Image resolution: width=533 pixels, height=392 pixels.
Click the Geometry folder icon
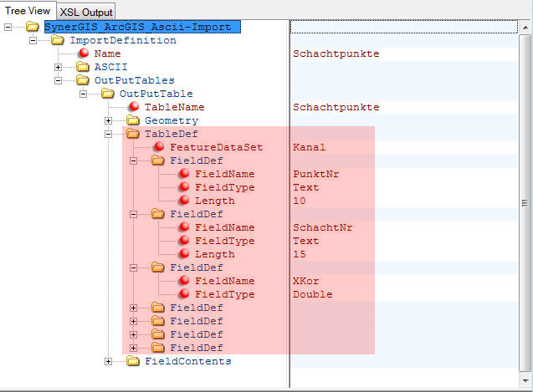click(133, 120)
